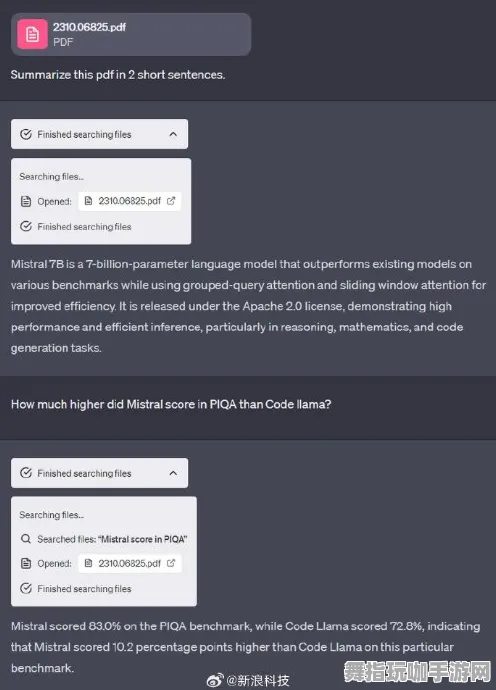Click checkmark icon in second collapsed header
Viewport: 496px width, 690px height.
pyautogui.click(x=26, y=473)
